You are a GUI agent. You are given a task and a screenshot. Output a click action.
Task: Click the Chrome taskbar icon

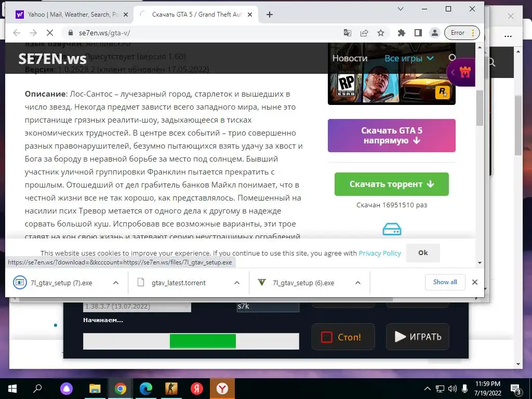(x=120, y=389)
